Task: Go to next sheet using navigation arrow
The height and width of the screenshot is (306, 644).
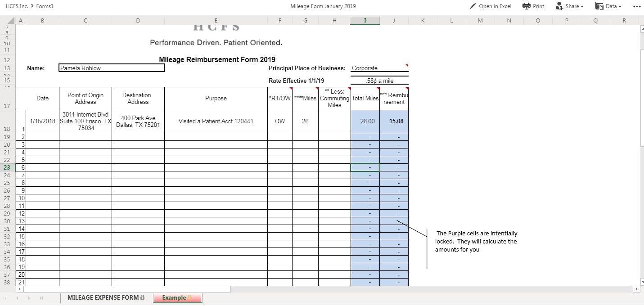Action: click(29, 298)
